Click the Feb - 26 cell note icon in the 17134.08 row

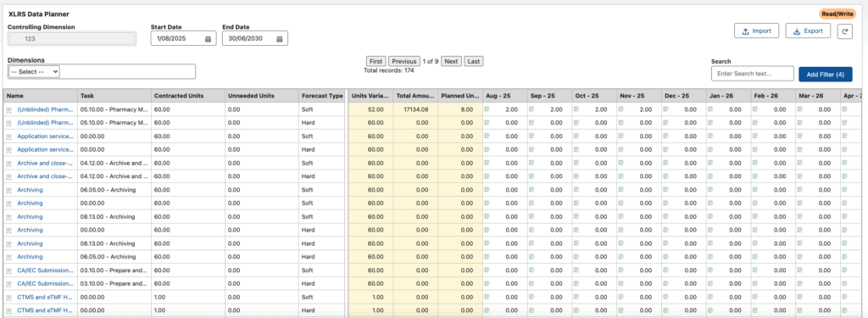pos(755,109)
